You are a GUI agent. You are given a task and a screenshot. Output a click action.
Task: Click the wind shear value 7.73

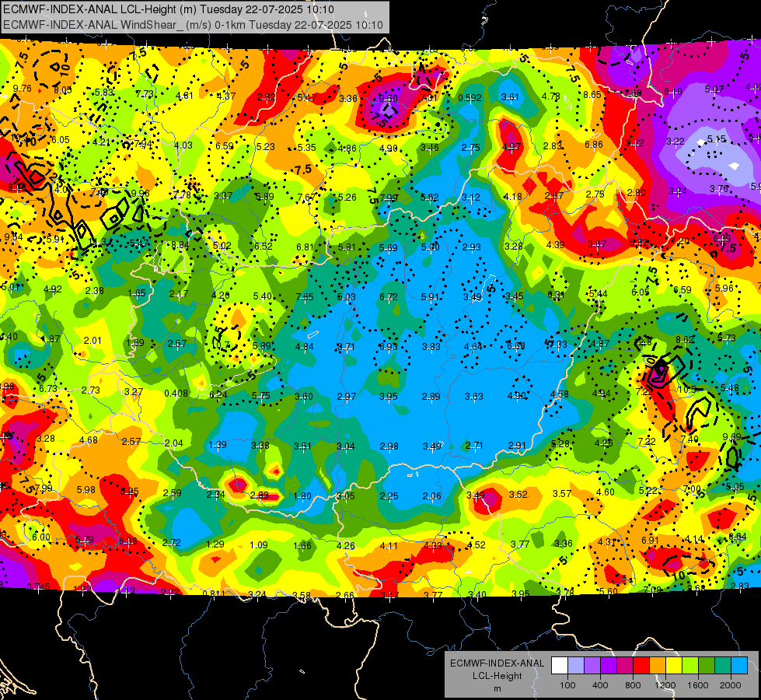tap(145, 94)
